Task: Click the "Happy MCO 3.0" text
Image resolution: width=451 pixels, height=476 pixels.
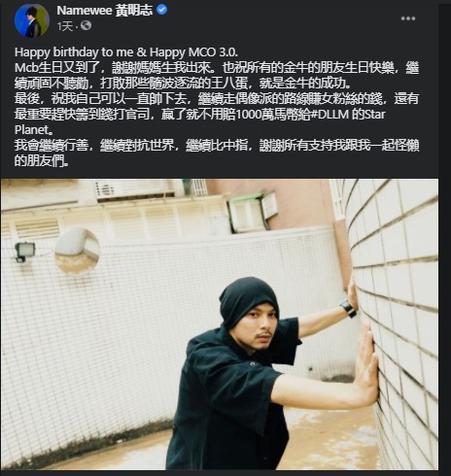Action: coord(193,52)
